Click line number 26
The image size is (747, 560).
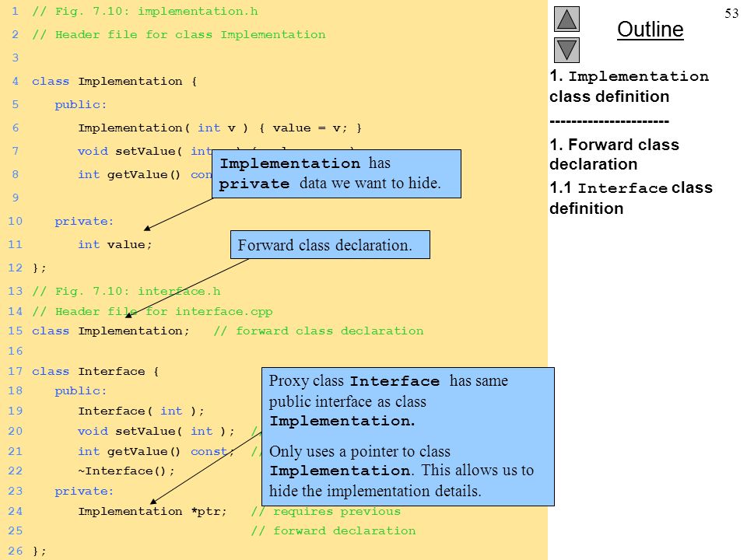(x=15, y=551)
